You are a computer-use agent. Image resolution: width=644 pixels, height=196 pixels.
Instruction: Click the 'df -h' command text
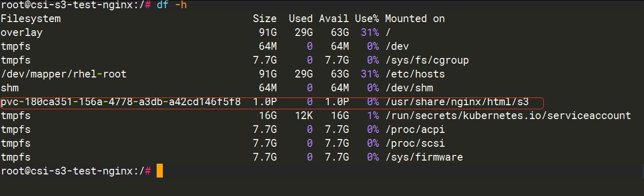click(x=172, y=5)
